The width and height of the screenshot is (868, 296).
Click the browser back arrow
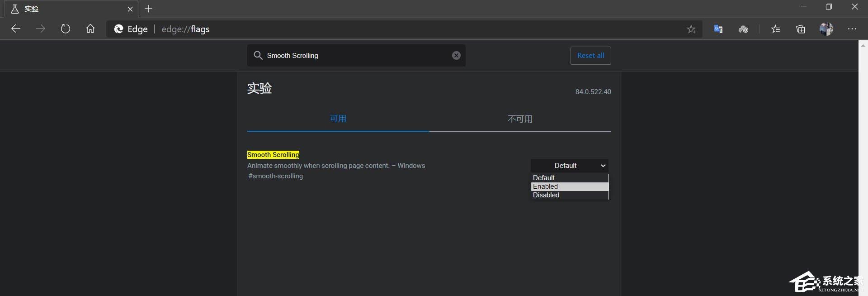[16, 29]
